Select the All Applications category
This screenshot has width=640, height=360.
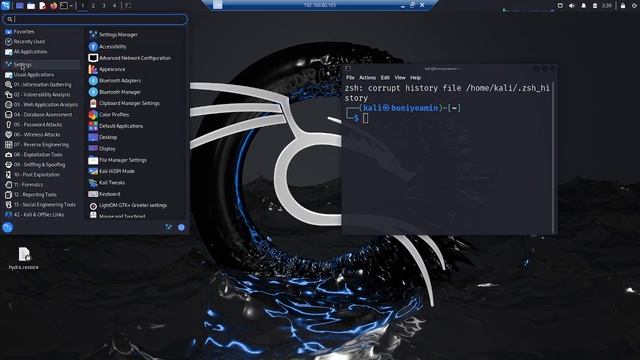click(42, 52)
